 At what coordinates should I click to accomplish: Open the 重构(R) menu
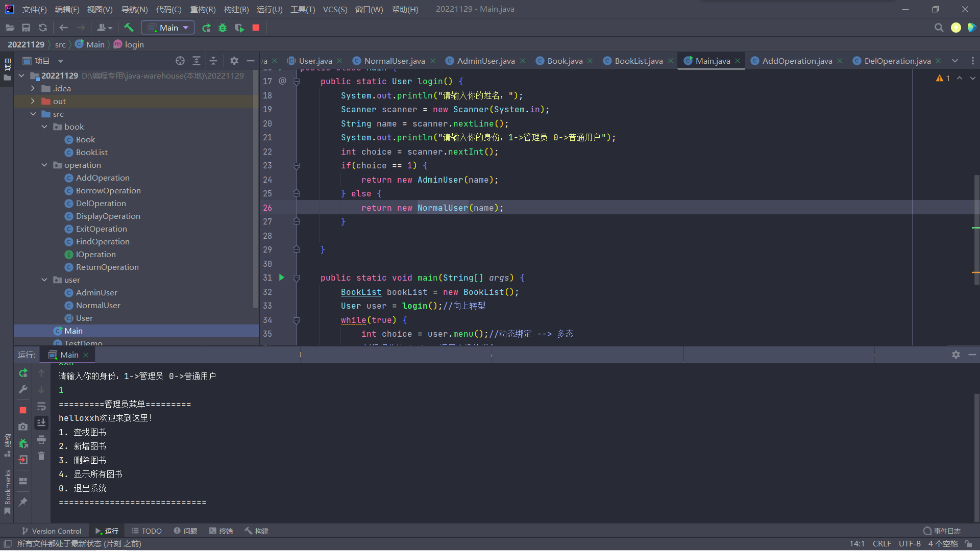pyautogui.click(x=203, y=9)
